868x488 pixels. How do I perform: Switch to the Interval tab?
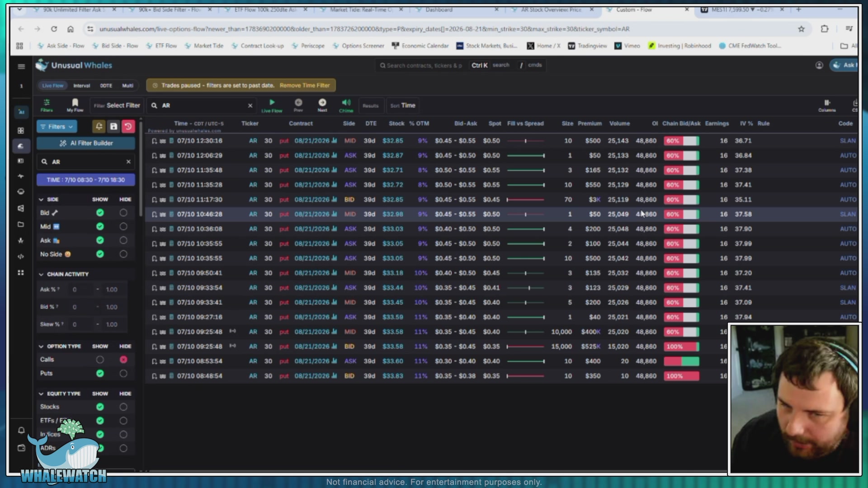[x=81, y=85]
